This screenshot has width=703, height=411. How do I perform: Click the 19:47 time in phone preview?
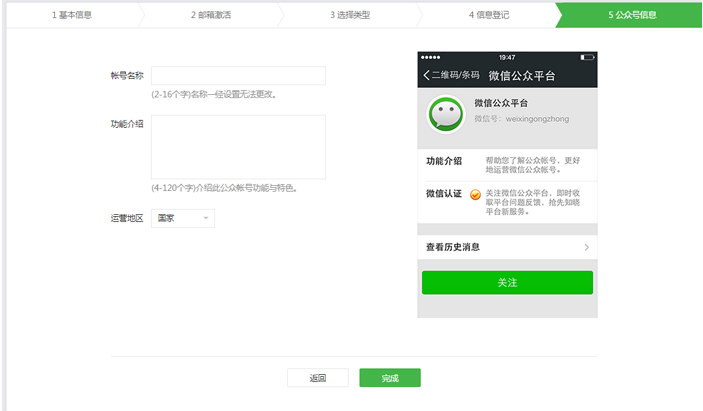[x=507, y=57]
